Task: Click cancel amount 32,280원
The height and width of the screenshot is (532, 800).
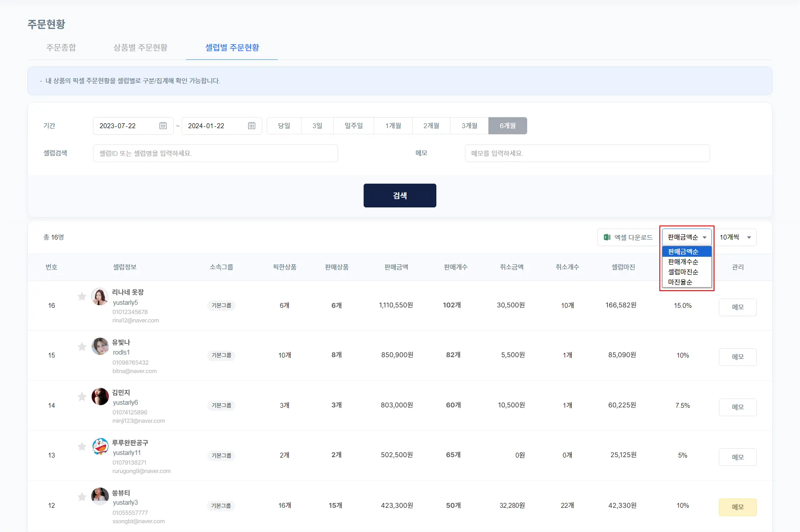Action: point(512,506)
